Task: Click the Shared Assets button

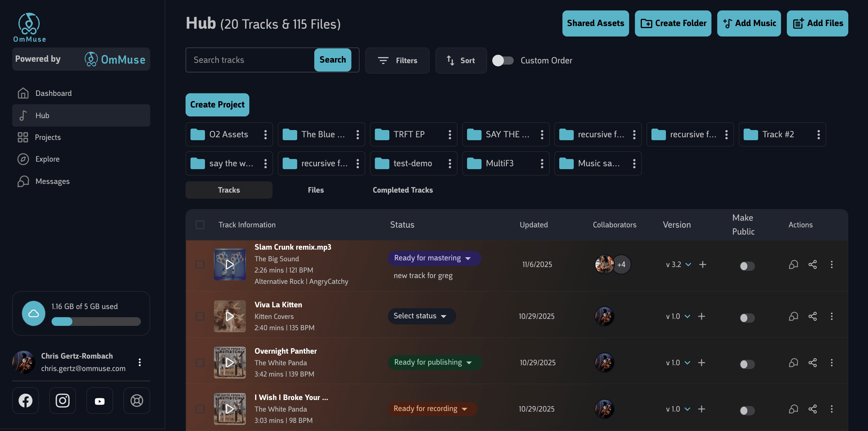Action: tap(595, 23)
